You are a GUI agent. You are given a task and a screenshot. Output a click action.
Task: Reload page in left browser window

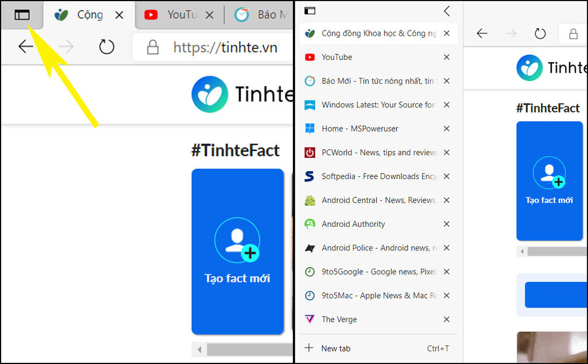point(106,47)
